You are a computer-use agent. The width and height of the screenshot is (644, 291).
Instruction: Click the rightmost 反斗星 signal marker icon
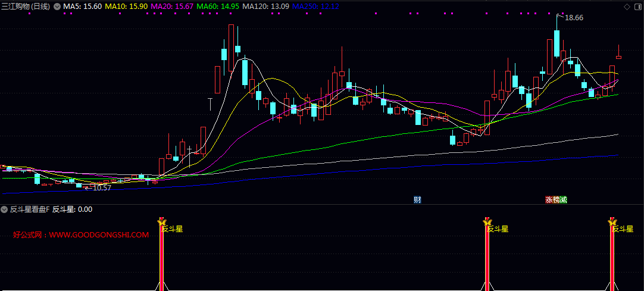click(x=612, y=221)
